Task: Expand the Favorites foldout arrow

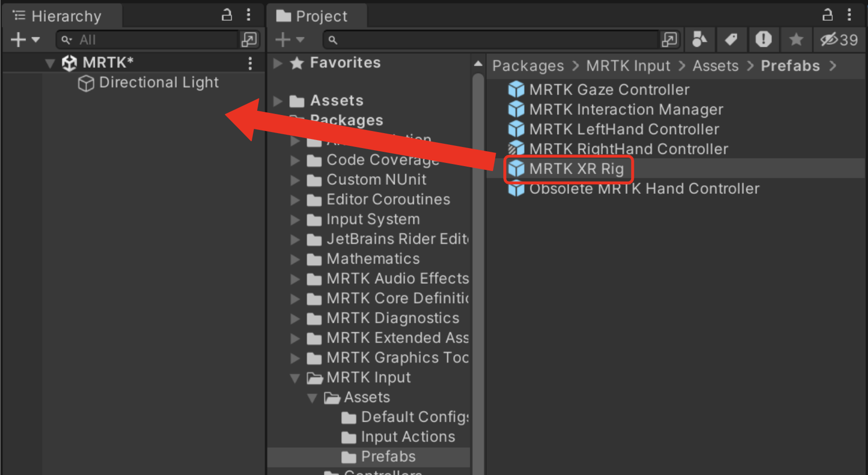Action: coord(277,63)
